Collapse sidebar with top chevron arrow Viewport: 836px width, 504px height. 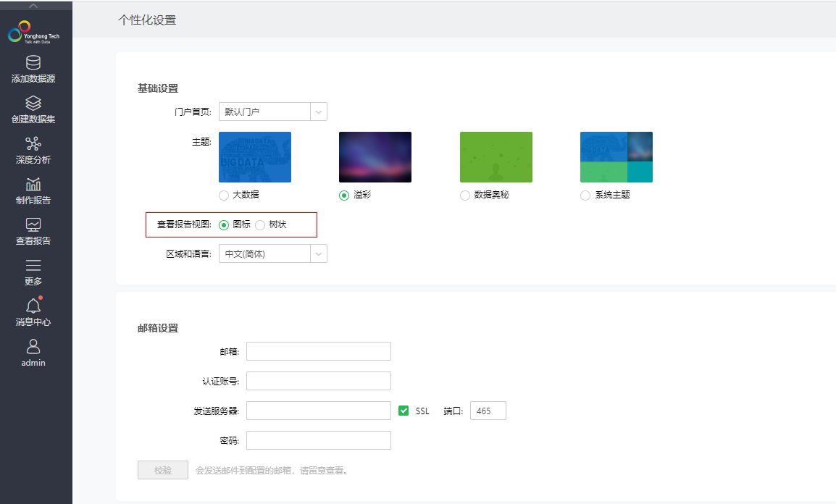coord(33,6)
